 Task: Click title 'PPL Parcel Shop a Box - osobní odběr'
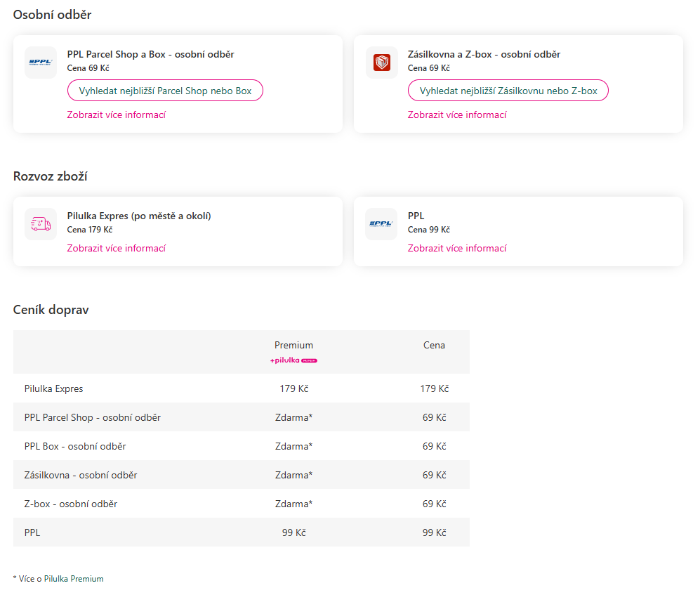[150, 55]
